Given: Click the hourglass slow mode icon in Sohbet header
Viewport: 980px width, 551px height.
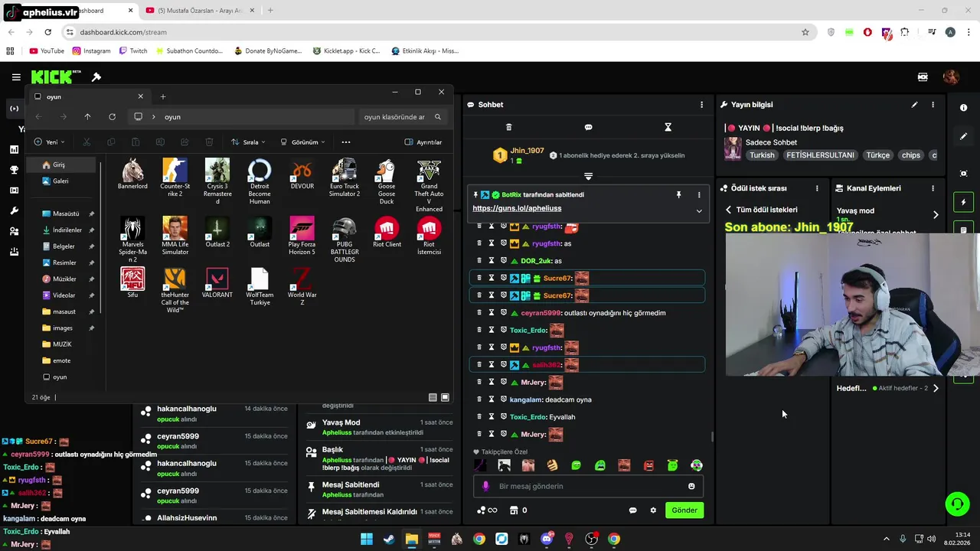Looking at the screenshot, I should [668, 127].
